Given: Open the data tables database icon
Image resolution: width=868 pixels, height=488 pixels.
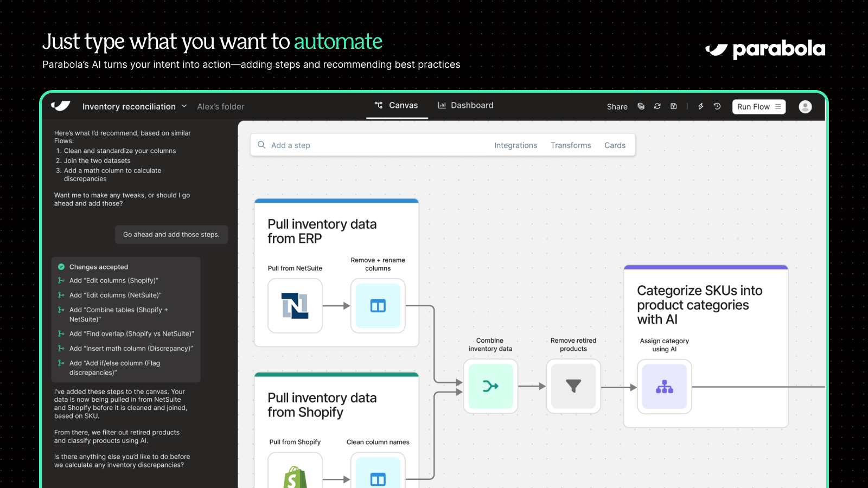Looking at the screenshot, I should click(641, 106).
